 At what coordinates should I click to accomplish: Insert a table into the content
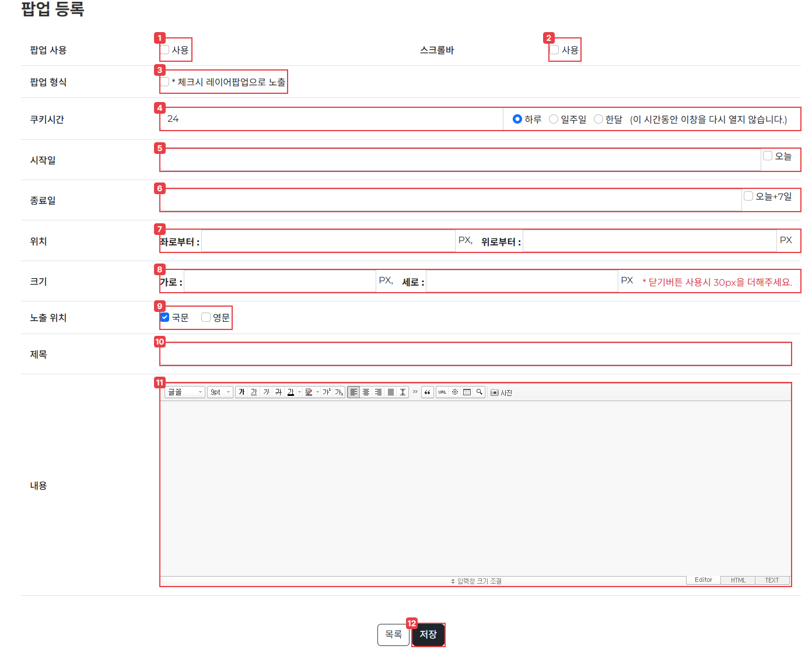[467, 392]
